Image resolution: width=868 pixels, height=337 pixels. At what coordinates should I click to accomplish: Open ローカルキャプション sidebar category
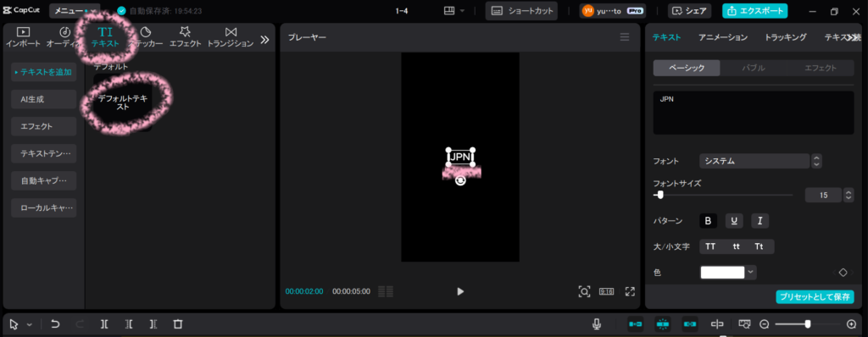point(44,207)
